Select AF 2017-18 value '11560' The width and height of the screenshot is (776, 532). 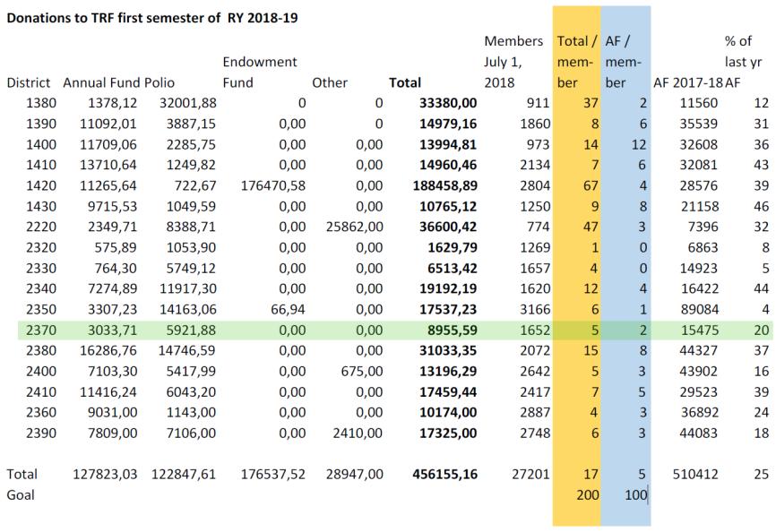[698, 103]
